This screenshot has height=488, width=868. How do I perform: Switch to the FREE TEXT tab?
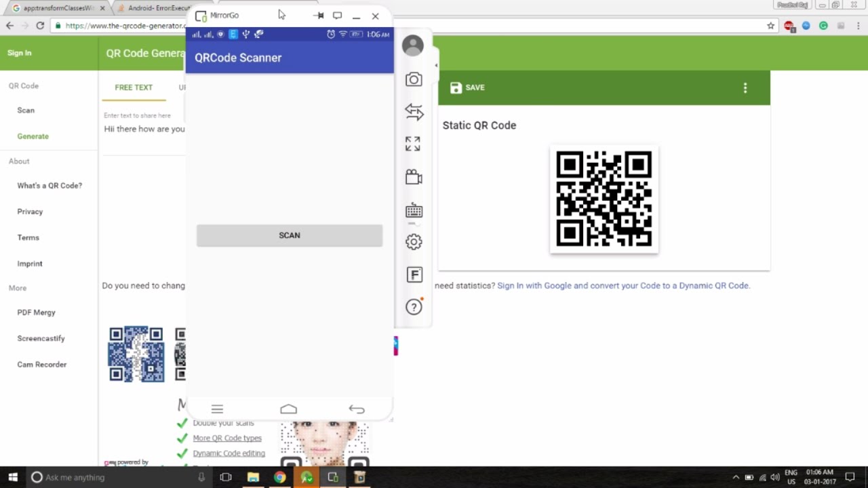coord(134,87)
